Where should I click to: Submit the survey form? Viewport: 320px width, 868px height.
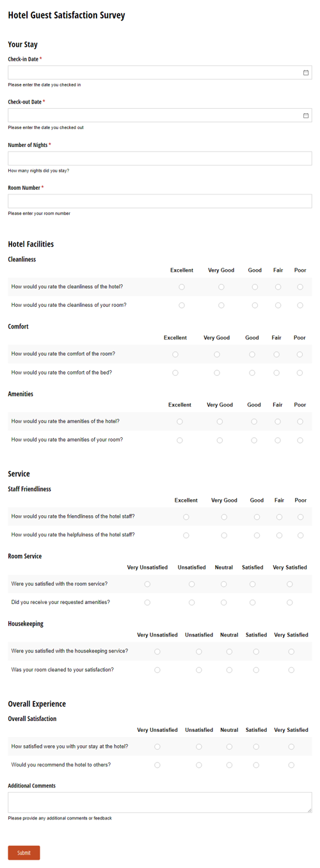(24, 853)
